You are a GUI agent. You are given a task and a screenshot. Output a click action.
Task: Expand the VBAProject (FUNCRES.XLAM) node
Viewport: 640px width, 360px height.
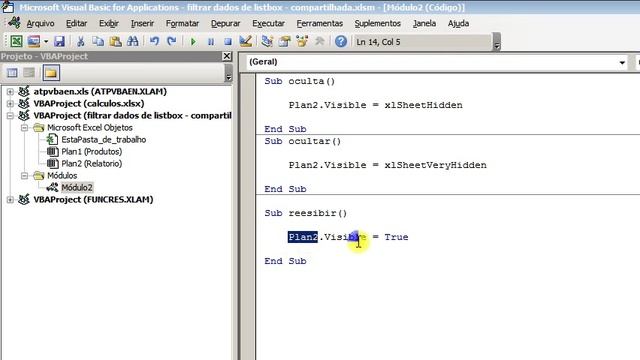click(10, 200)
